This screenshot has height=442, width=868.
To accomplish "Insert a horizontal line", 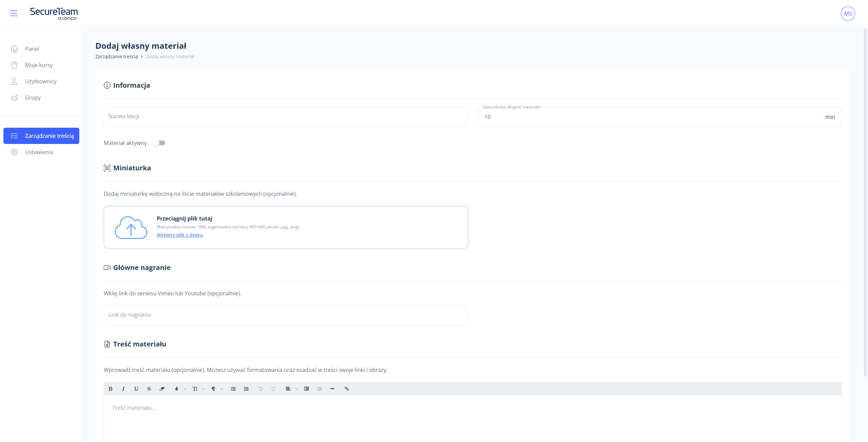I will point(332,389).
